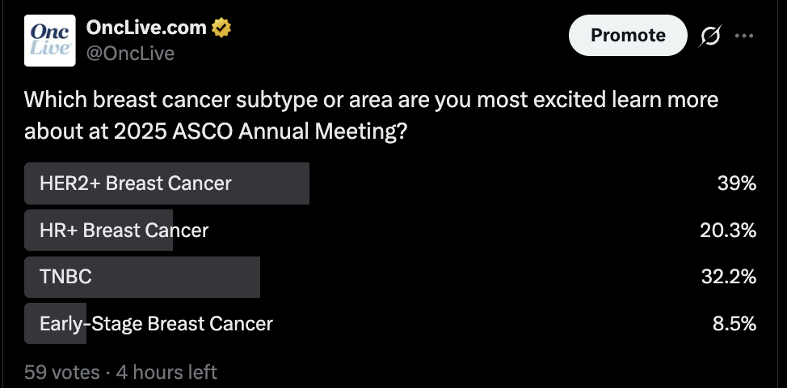Screen dimensions: 788x388
Task: Open the @OncLive handle link
Action: coord(130,53)
